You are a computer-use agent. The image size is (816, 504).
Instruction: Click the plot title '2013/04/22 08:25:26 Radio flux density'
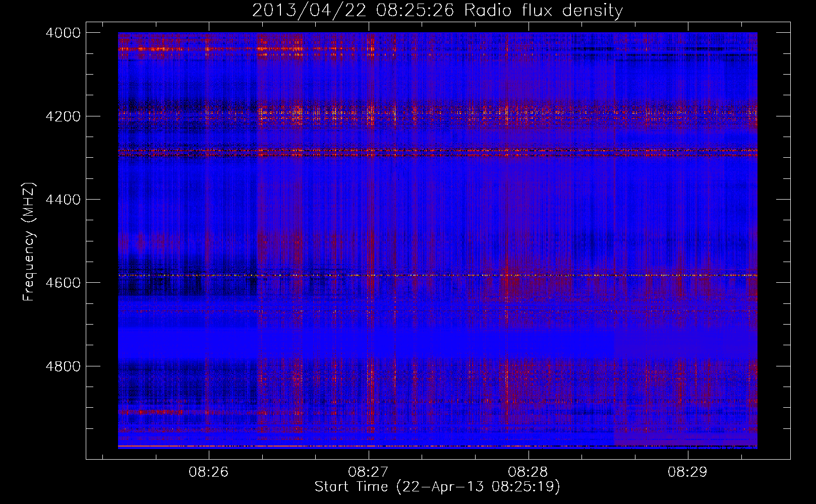click(437, 10)
